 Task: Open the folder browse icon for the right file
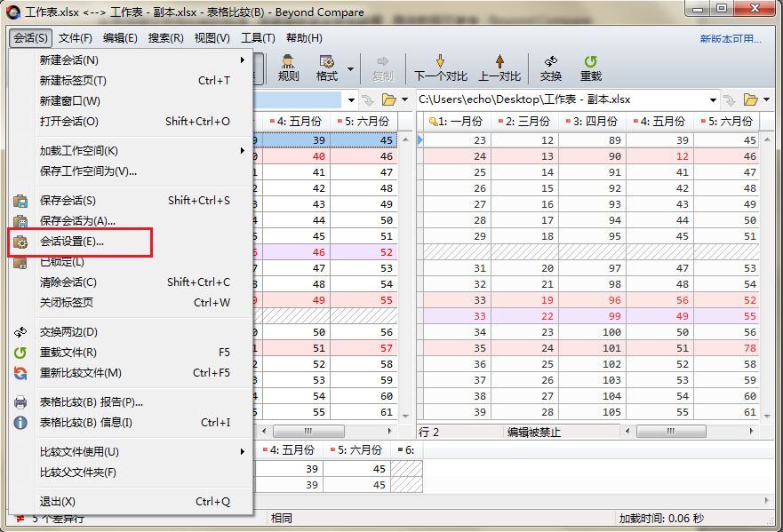[750, 100]
